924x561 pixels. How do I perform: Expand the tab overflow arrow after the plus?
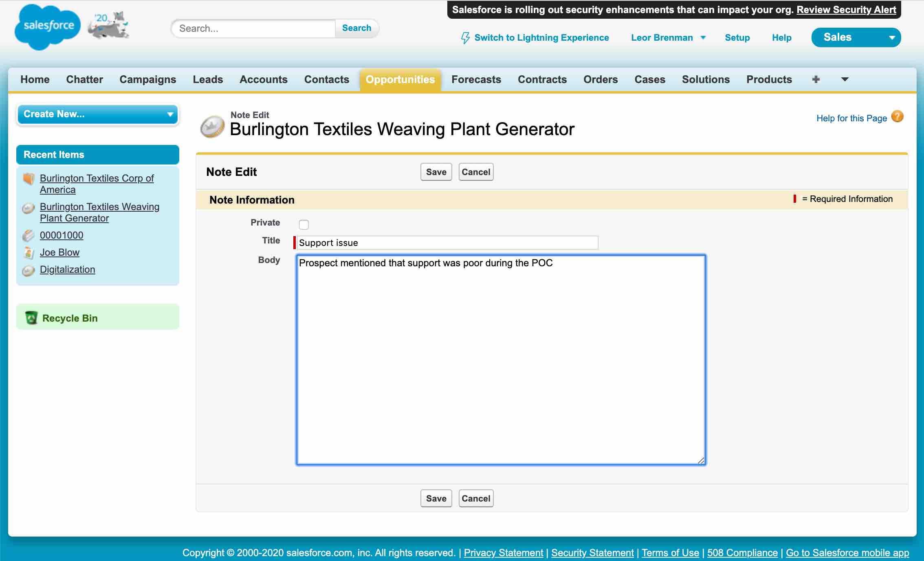[x=845, y=79]
